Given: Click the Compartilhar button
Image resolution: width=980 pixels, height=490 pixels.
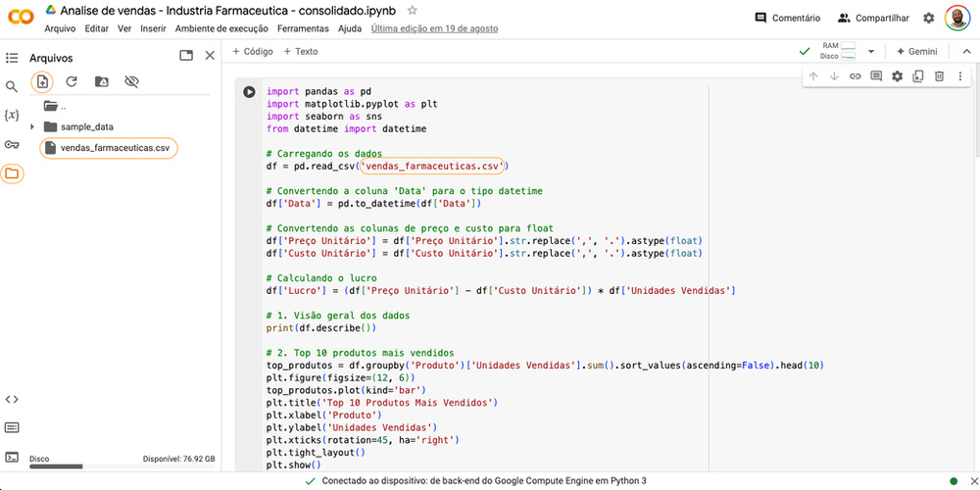Looking at the screenshot, I should (x=873, y=18).
